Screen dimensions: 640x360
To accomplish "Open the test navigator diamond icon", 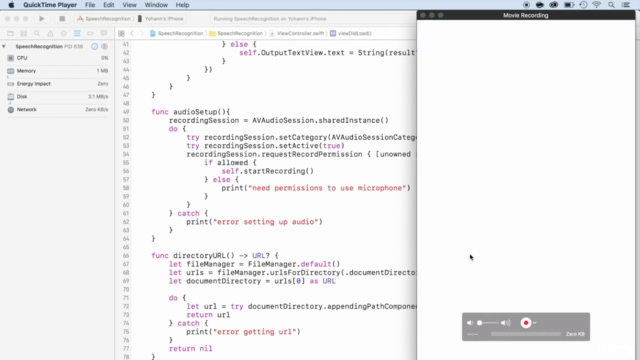I will pyautogui.click(x=64, y=33).
